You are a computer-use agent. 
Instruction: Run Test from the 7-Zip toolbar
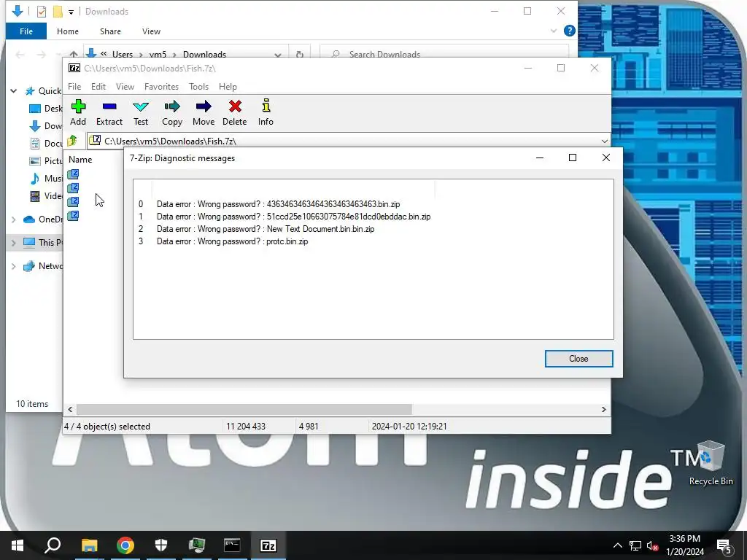coord(141,113)
